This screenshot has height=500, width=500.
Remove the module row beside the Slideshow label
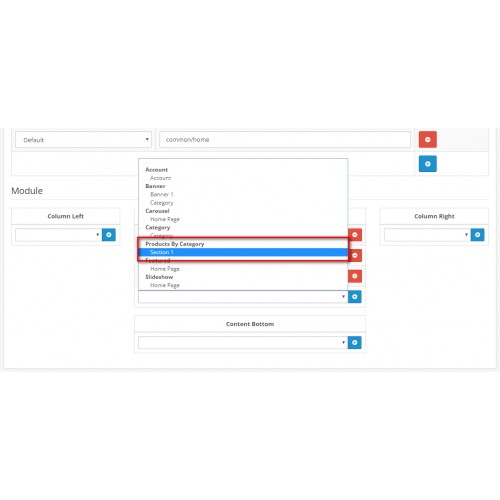click(355, 276)
